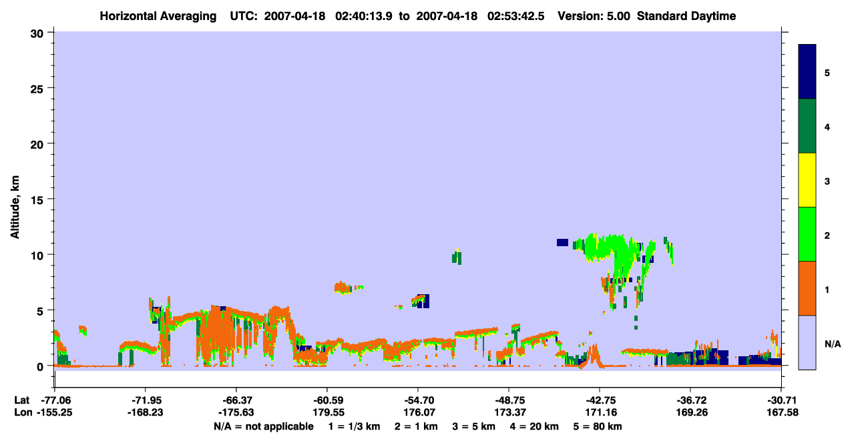Screen dimensions: 868x445
Task: Click the lavender N/A colorbar segment
Action: pyautogui.click(x=807, y=342)
